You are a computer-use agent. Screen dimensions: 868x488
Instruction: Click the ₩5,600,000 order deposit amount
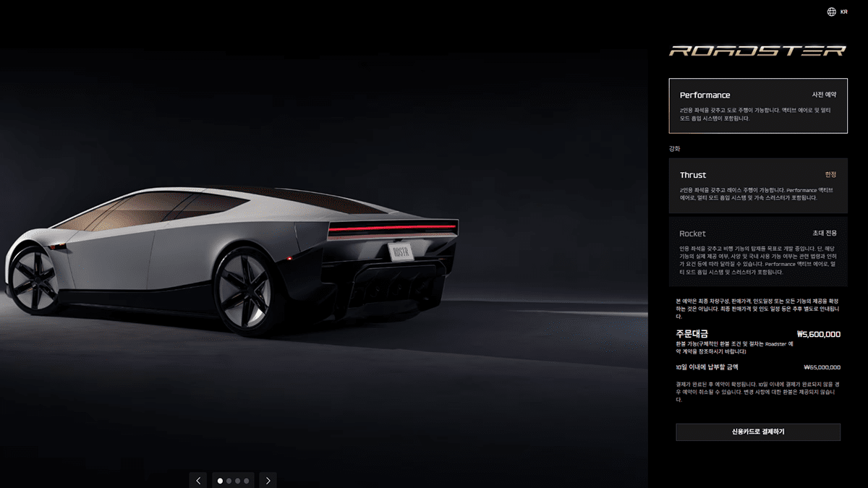(x=818, y=335)
